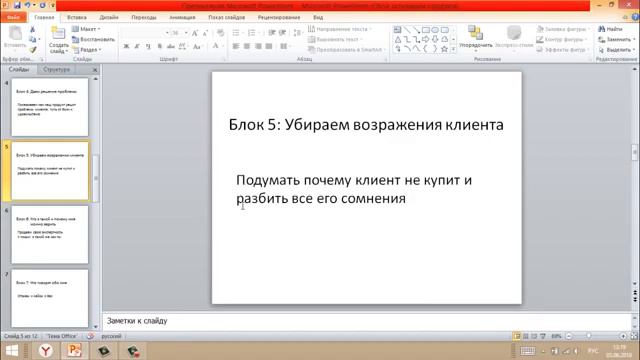Open PowerPoint help question mark
Viewport: 640px width, 360px height.
tap(636, 17)
